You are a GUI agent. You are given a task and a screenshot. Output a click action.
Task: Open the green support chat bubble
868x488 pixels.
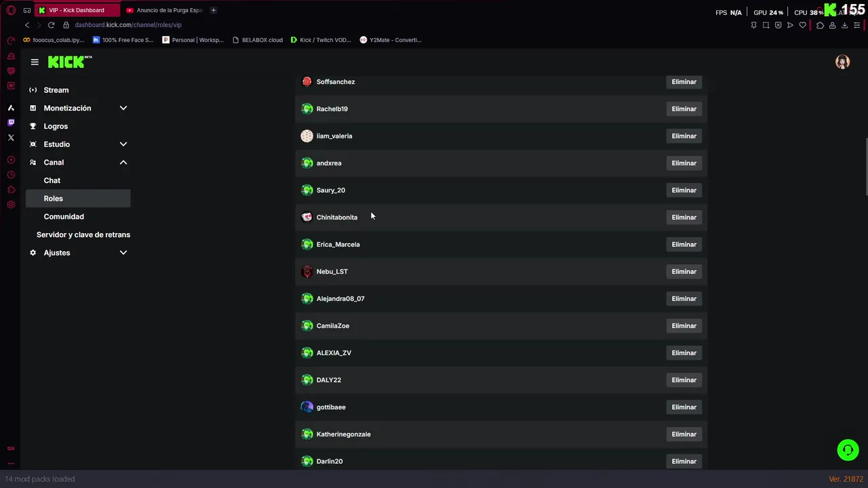[x=848, y=450]
